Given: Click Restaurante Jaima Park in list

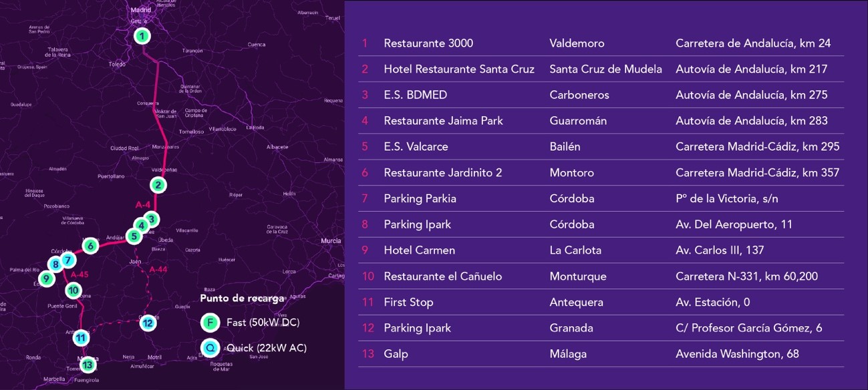Looking at the screenshot, I should 443,121.
